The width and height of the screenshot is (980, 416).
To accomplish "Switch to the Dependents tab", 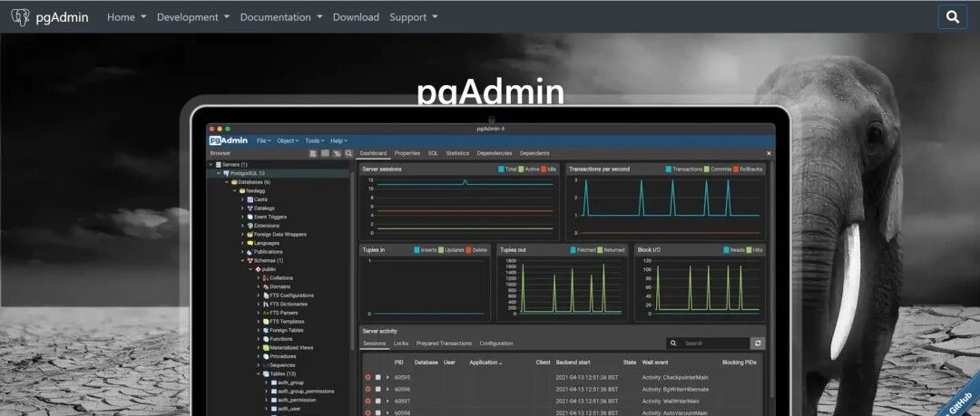I will 534,153.
